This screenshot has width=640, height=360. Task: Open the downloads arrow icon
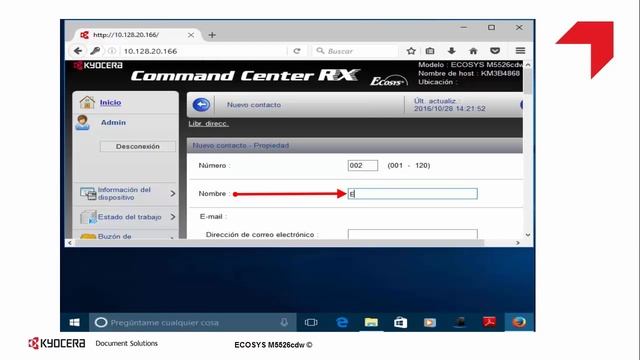(x=451, y=51)
